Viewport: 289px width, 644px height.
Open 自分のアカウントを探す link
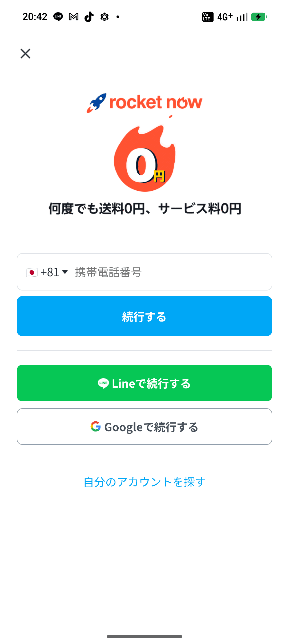(144, 482)
